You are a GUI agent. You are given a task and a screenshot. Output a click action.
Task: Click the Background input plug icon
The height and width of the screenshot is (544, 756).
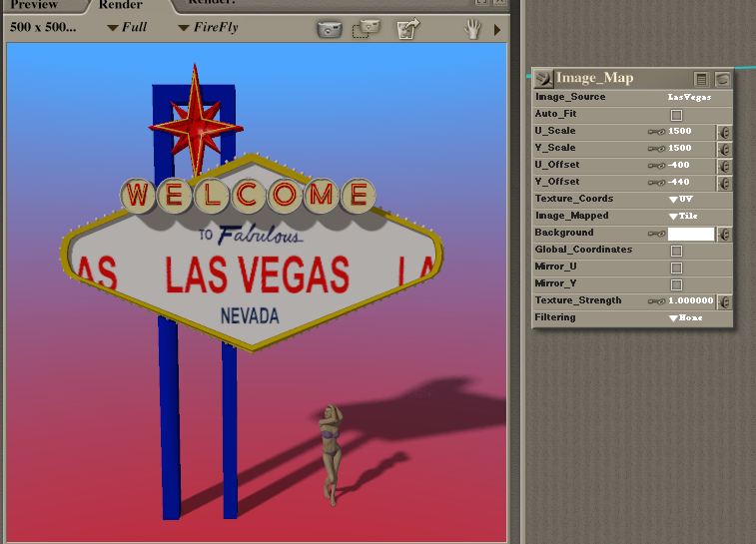[x=724, y=235]
